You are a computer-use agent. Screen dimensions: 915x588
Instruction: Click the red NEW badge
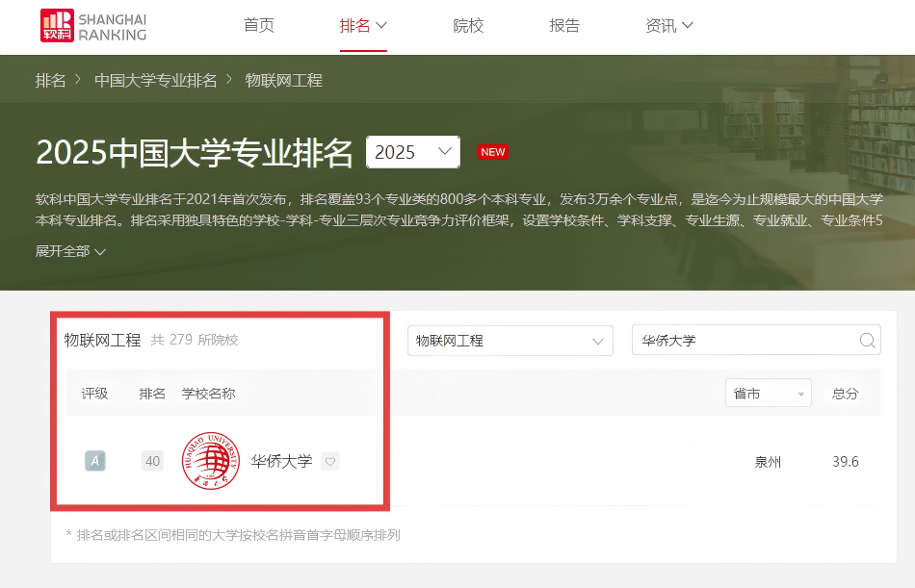pyautogui.click(x=492, y=152)
